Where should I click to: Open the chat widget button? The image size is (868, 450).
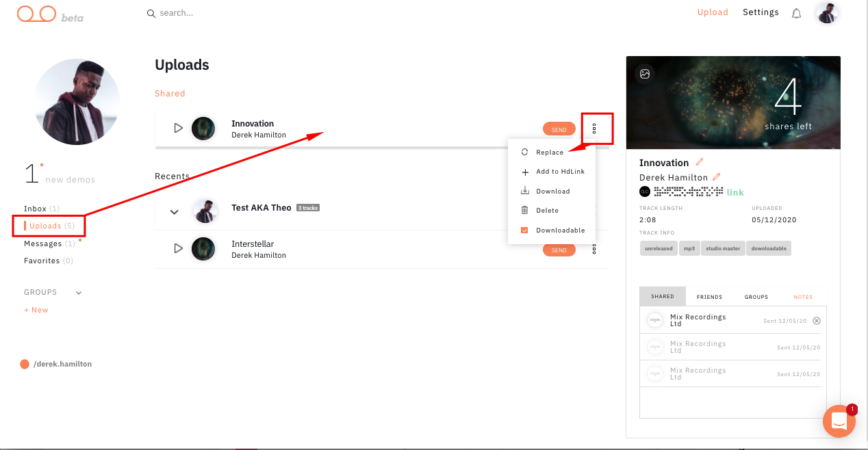click(839, 421)
